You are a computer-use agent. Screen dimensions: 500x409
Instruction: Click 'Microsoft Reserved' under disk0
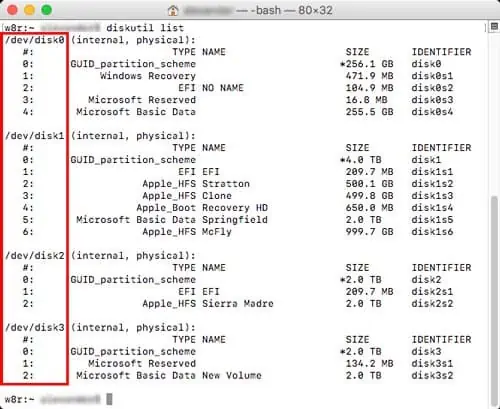142,100
